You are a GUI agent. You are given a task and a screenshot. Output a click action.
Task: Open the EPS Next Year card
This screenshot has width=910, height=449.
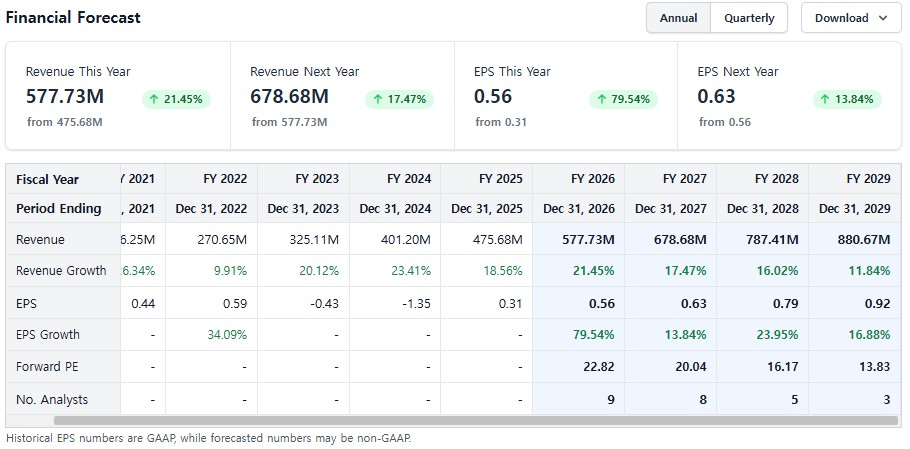(789, 96)
